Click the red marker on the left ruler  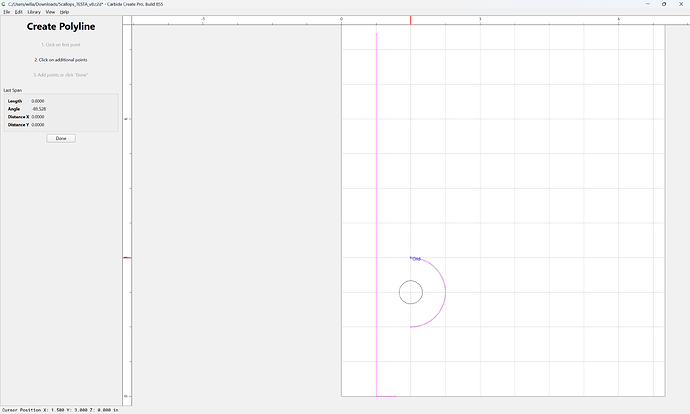pos(127,257)
